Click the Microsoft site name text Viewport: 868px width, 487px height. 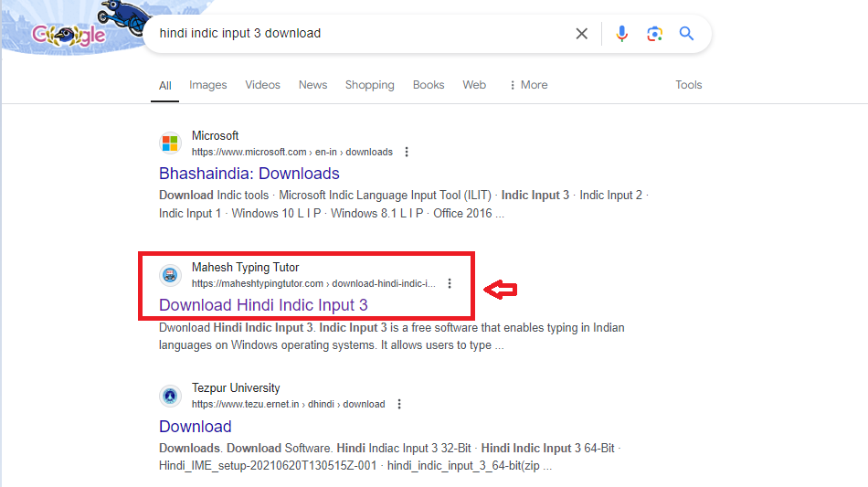point(216,135)
